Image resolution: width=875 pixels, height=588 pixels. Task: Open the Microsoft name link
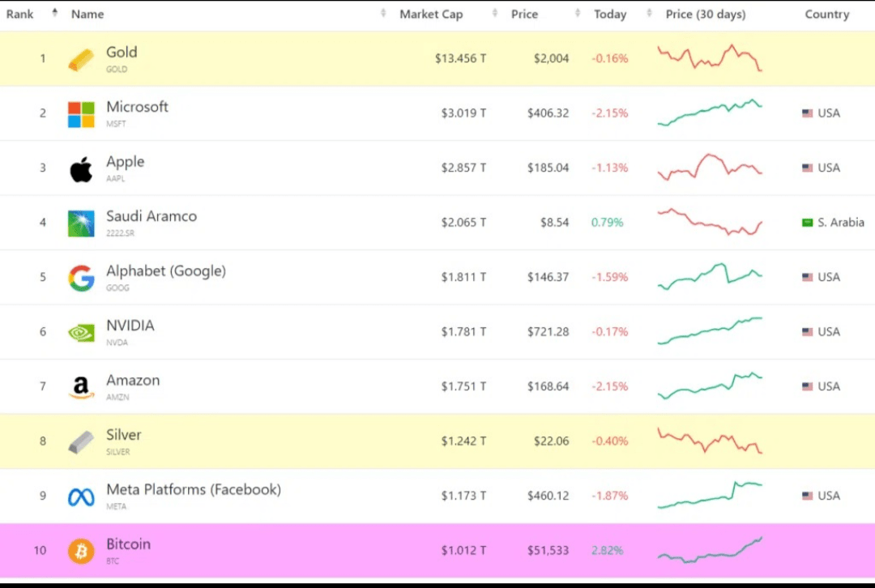point(137,107)
